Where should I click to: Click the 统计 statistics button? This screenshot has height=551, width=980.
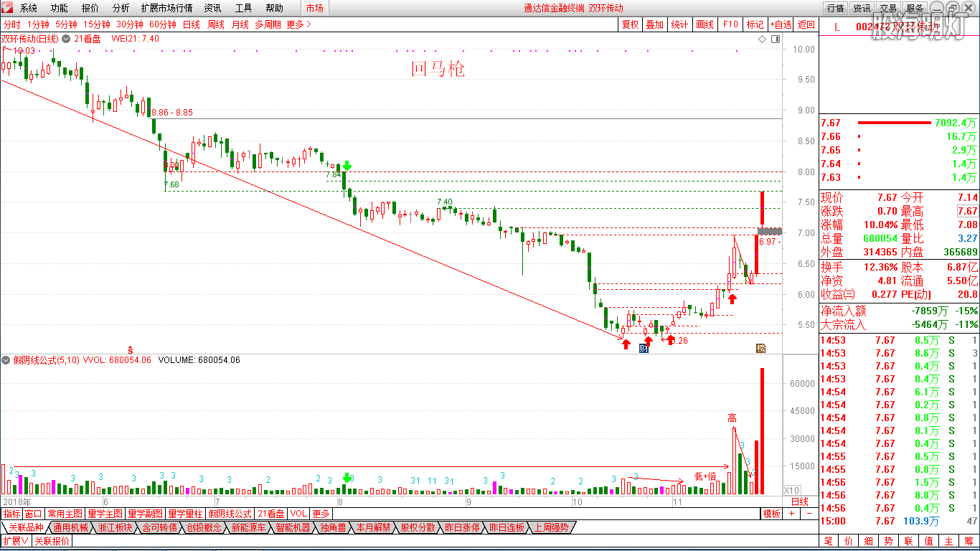tap(679, 24)
